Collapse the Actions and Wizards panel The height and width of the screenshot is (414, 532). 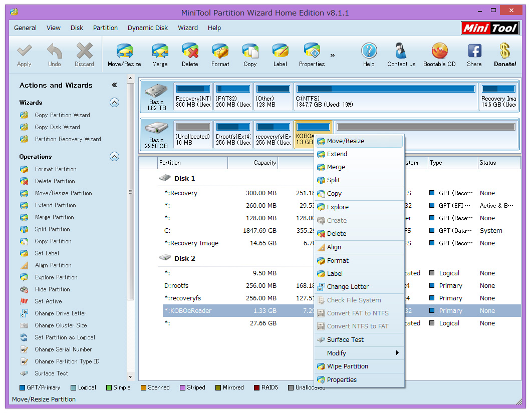coord(114,85)
